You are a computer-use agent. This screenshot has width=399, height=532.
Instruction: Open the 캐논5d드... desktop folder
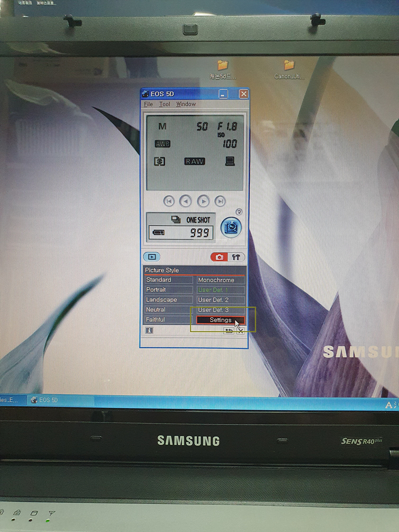(223, 69)
